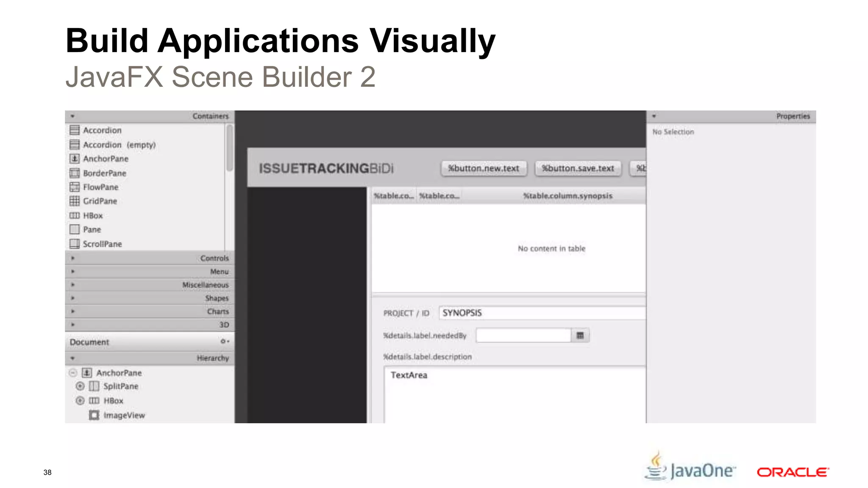Select the Accordion container icon
The height and width of the screenshot is (488, 868).
point(75,130)
